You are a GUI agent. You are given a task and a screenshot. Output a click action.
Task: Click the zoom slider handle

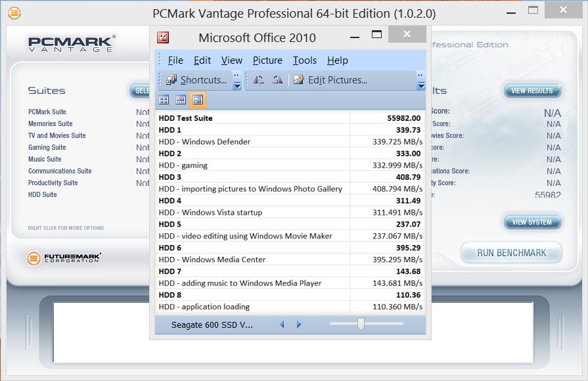360,324
